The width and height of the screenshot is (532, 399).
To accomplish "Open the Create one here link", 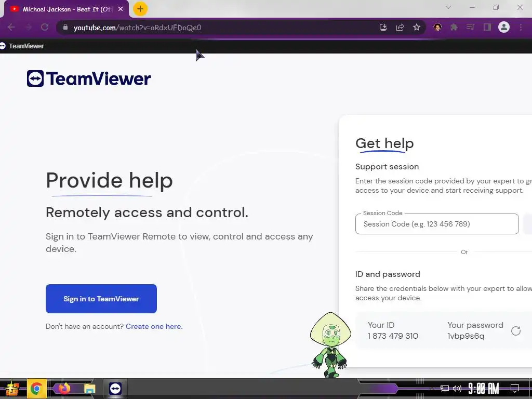I will 154,326.
